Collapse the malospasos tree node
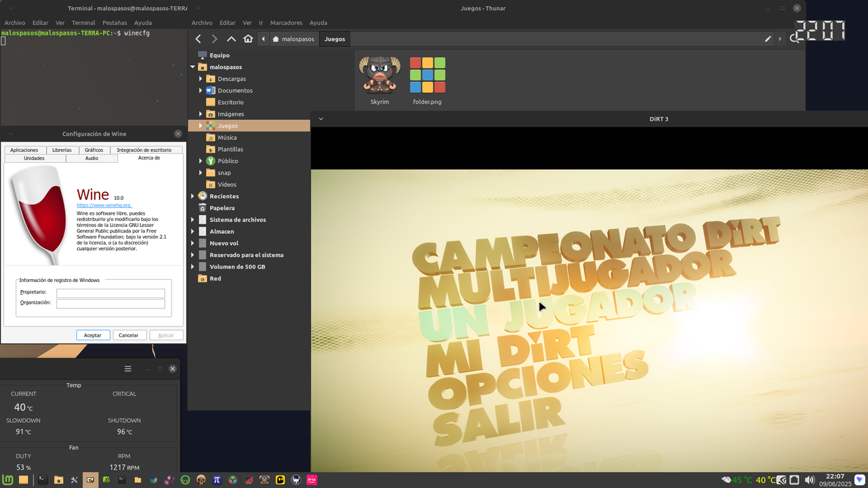This screenshot has height=488, width=868. (193, 67)
